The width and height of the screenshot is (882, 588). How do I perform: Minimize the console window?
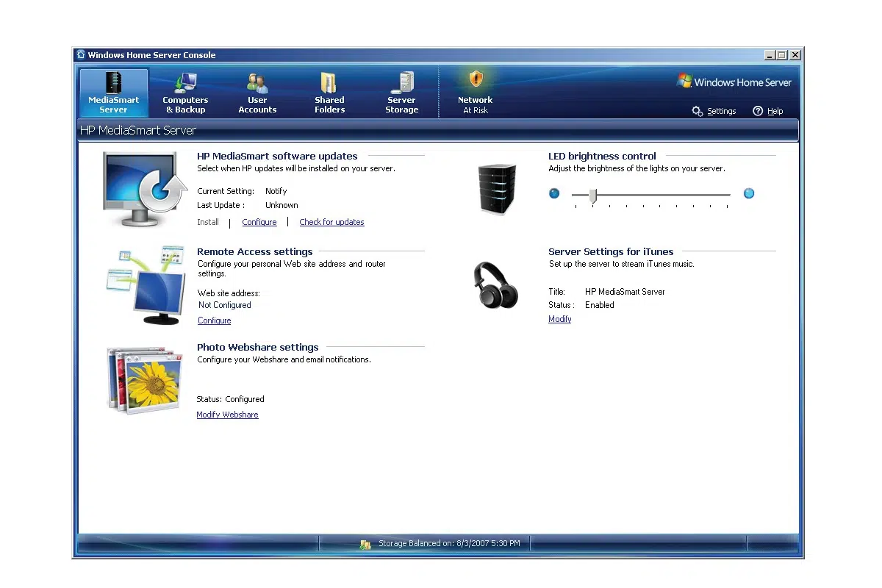pyautogui.click(x=770, y=55)
